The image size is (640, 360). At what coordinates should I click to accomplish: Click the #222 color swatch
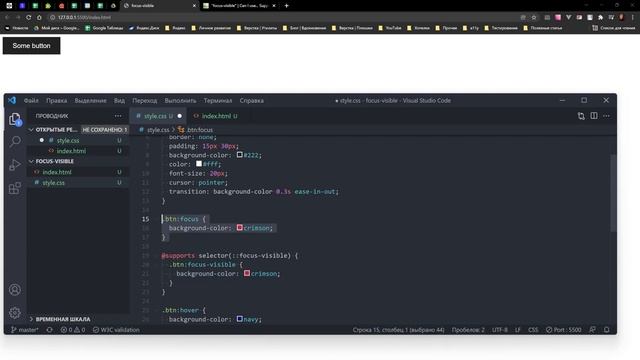(x=240, y=155)
